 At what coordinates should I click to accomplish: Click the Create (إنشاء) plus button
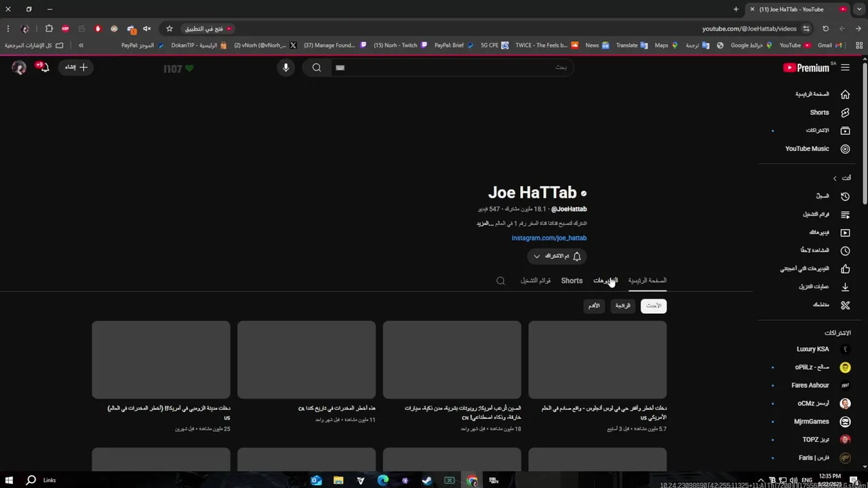click(x=77, y=67)
